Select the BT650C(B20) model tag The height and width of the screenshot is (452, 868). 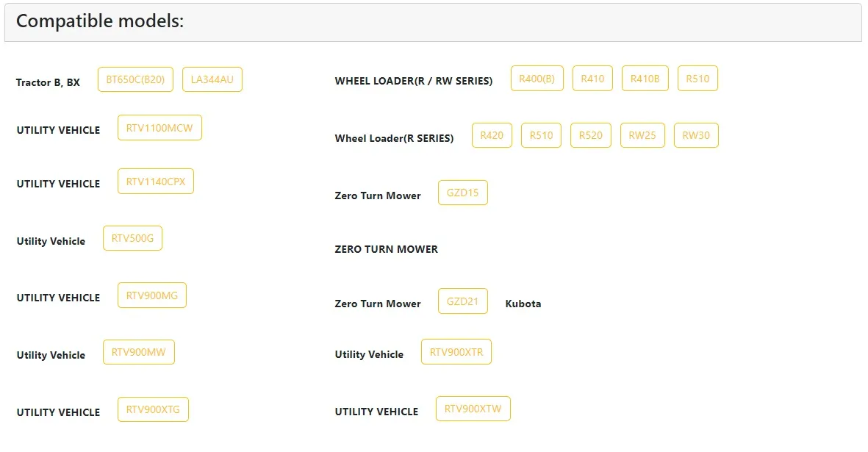point(136,79)
